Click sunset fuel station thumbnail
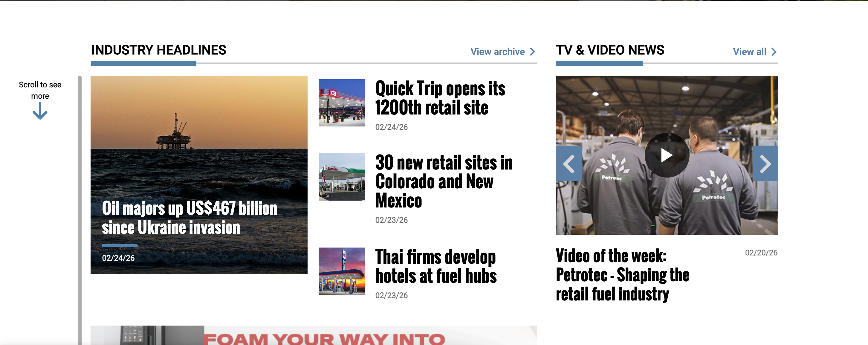868x345 pixels. point(341,271)
